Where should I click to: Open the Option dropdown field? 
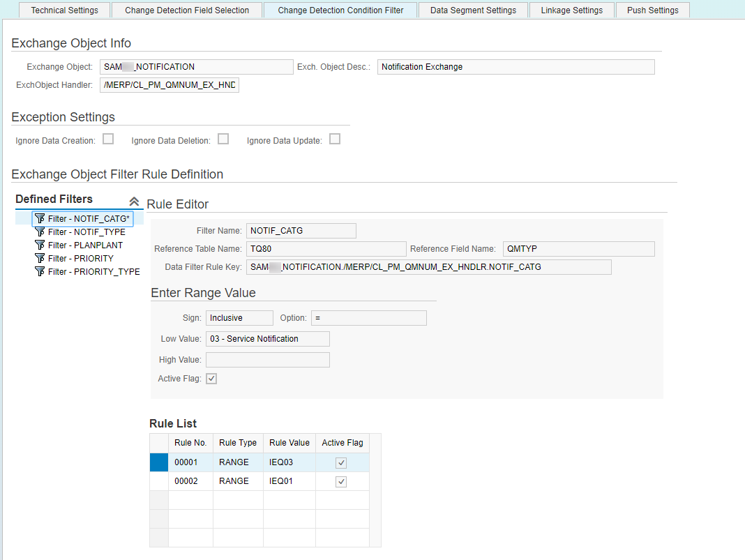[369, 318]
